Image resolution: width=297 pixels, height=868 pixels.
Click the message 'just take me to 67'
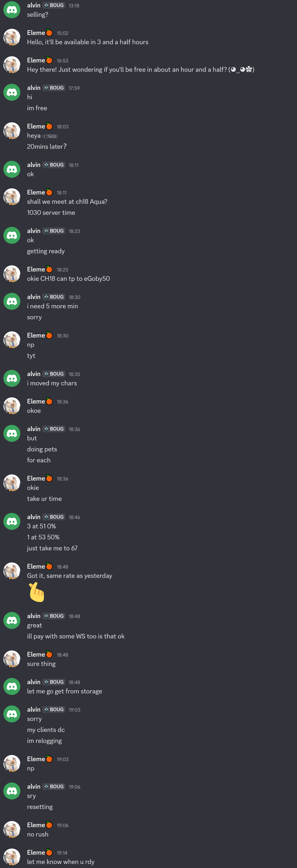coord(52,548)
